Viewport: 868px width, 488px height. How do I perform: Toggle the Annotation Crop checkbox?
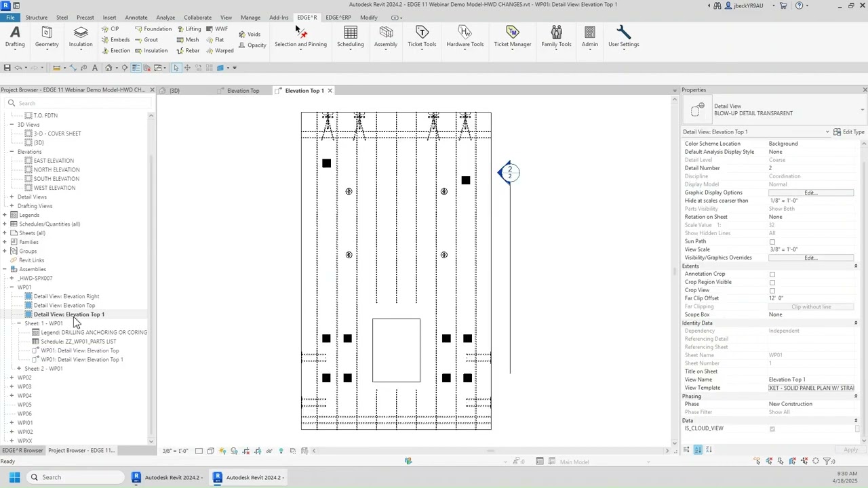pyautogui.click(x=772, y=274)
